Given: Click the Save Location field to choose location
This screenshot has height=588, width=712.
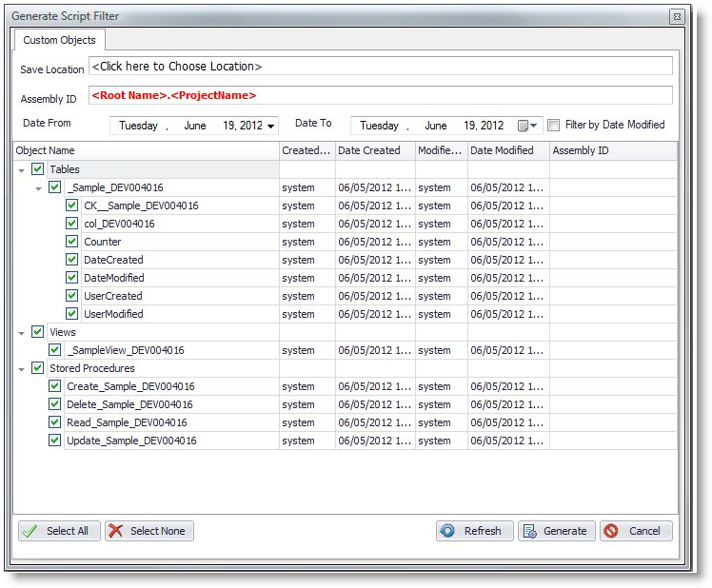Looking at the screenshot, I should (380, 67).
